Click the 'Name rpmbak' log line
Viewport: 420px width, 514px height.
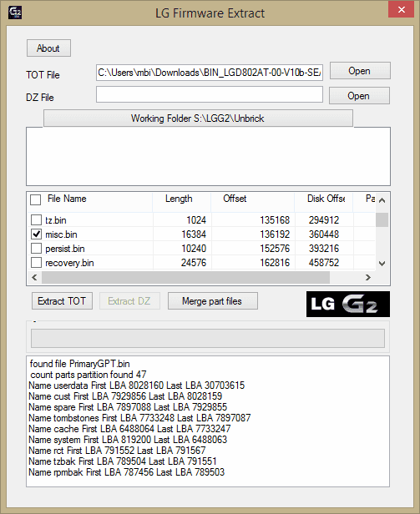126,471
